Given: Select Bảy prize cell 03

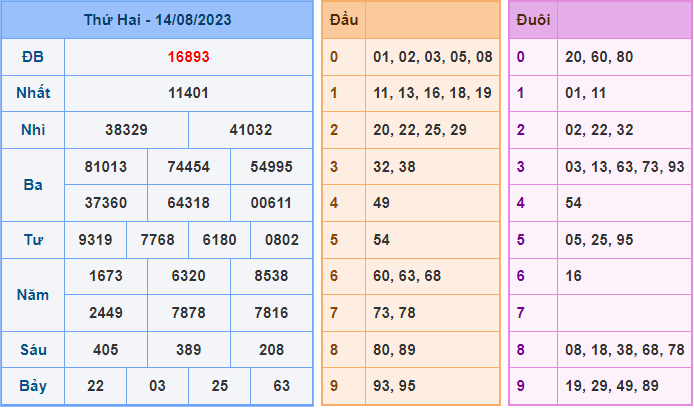Looking at the screenshot, I should (x=158, y=386).
